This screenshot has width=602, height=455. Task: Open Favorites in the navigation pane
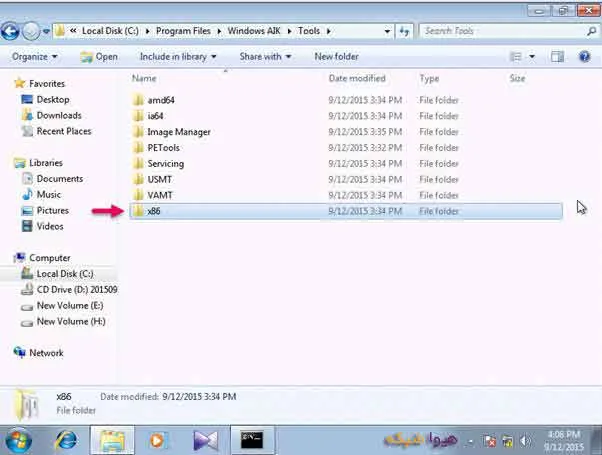tap(46, 84)
